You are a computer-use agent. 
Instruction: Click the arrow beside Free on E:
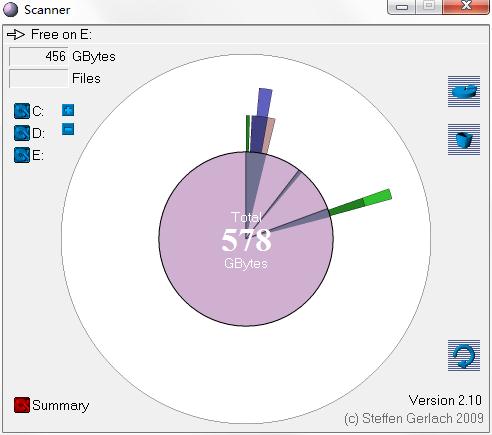click(16, 34)
